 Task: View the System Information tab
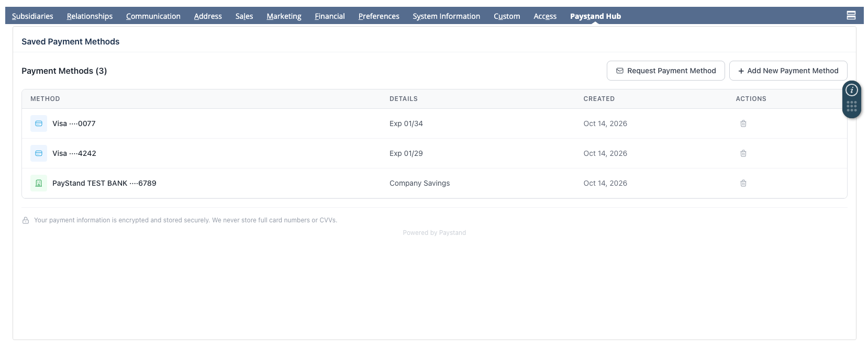(446, 16)
